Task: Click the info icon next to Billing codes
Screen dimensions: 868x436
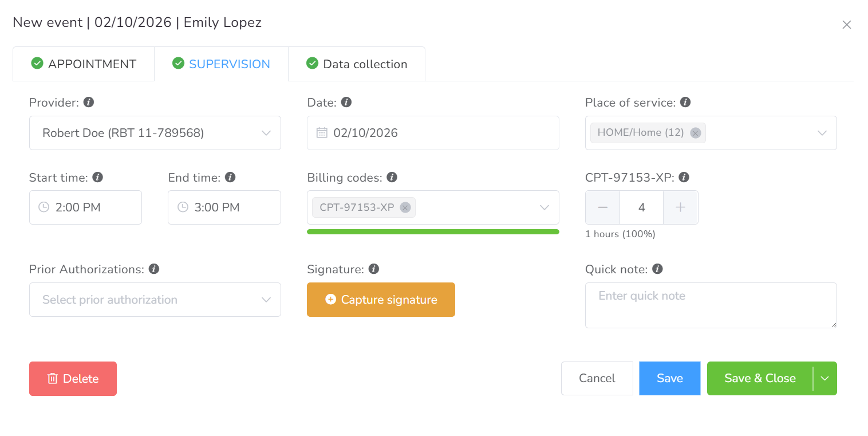Action: (392, 178)
